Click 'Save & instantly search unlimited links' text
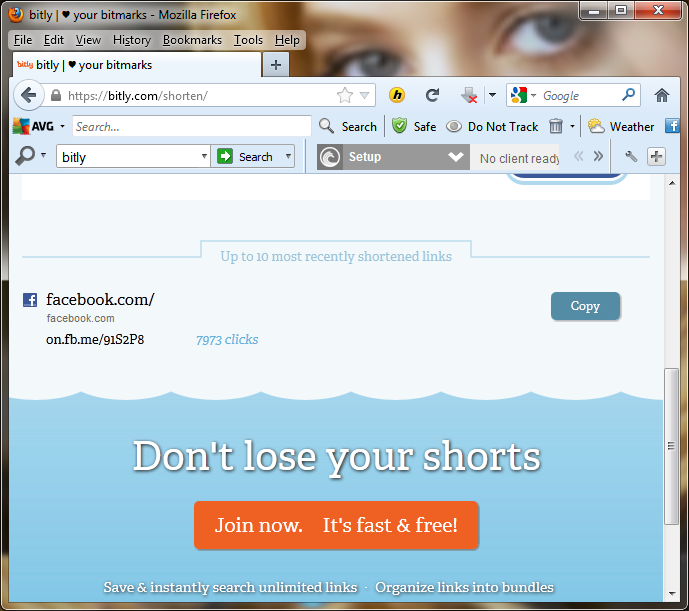 click(x=230, y=587)
